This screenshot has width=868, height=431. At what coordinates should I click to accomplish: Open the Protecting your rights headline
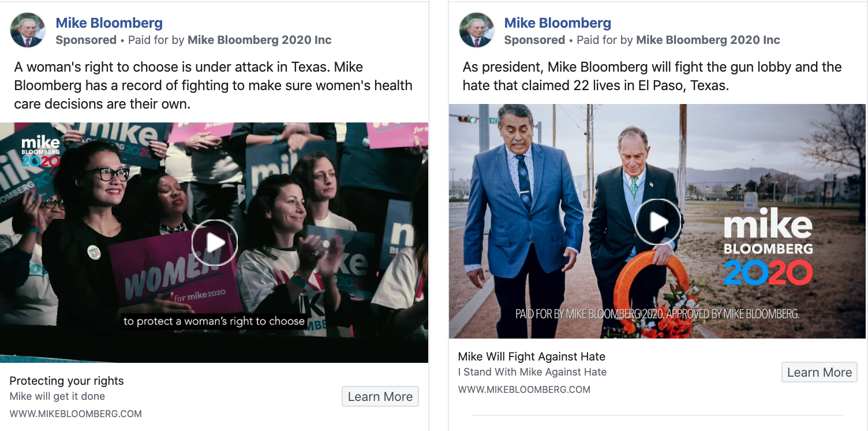point(67,381)
